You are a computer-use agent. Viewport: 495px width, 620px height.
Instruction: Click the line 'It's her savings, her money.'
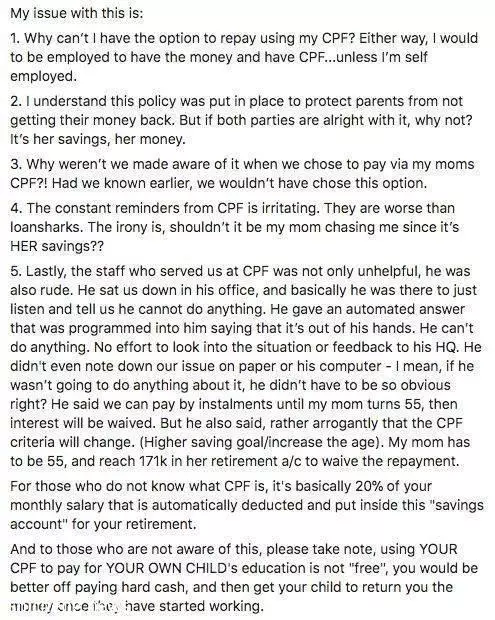[x=97, y=139]
